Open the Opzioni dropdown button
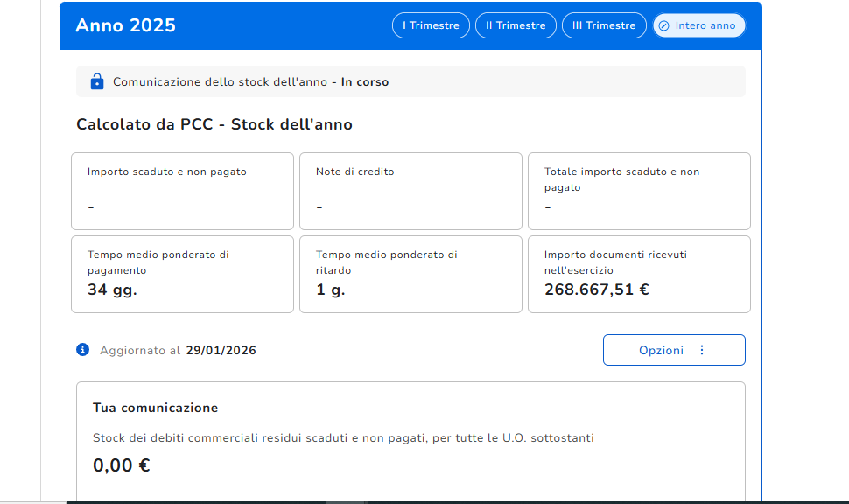 673,350
